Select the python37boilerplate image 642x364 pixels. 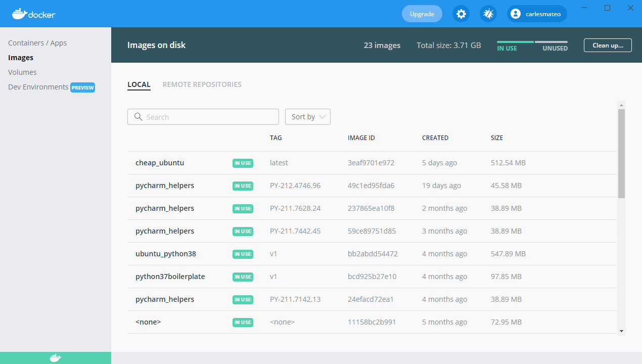tap(372, 277)
